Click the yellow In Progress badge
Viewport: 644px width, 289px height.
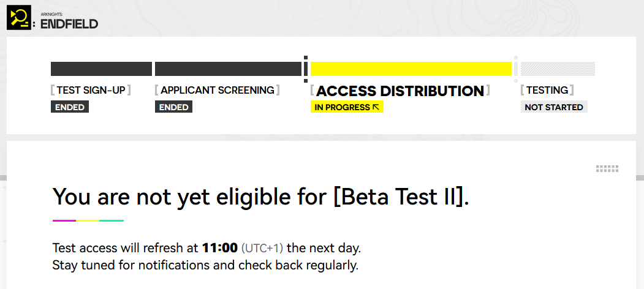coord(346,107)
